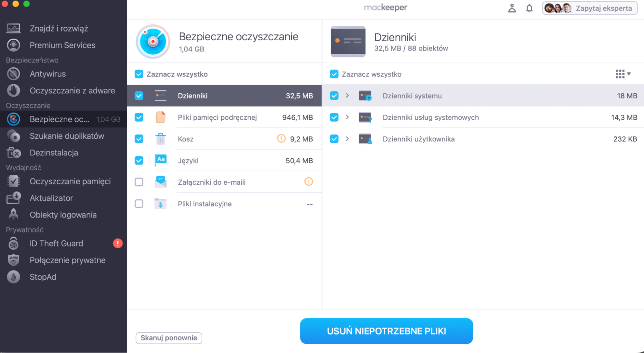Select Oczyszczanie z adware in sidebar
644x353 pixels.
point(63,90)
